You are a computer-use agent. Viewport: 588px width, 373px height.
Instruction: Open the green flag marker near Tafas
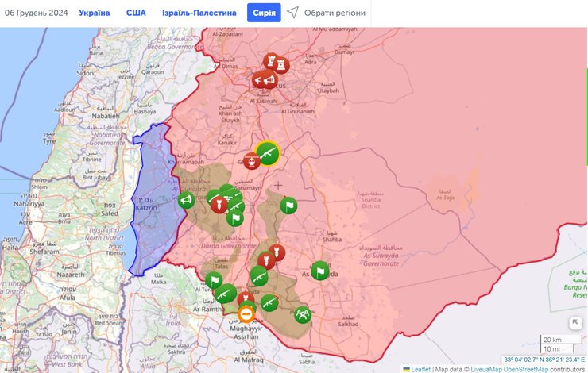pos(214,280)
